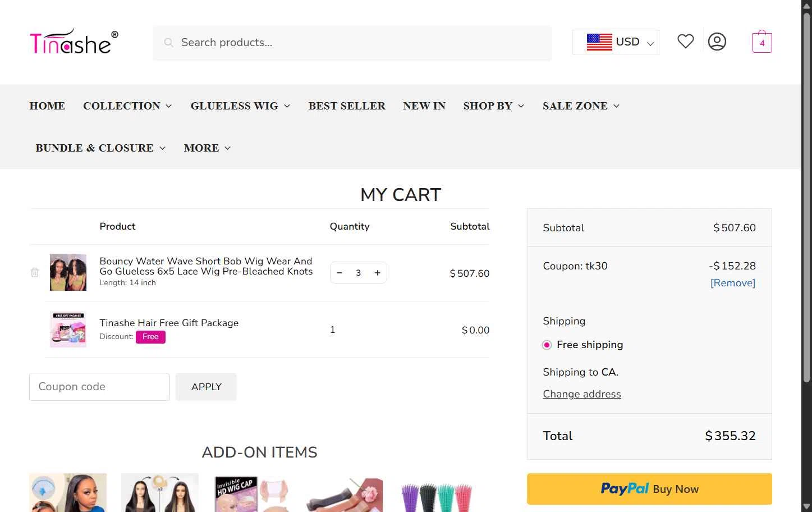Click the pink Free discount badge
This screenshot has width=812, height=512.
coord(150,337)
